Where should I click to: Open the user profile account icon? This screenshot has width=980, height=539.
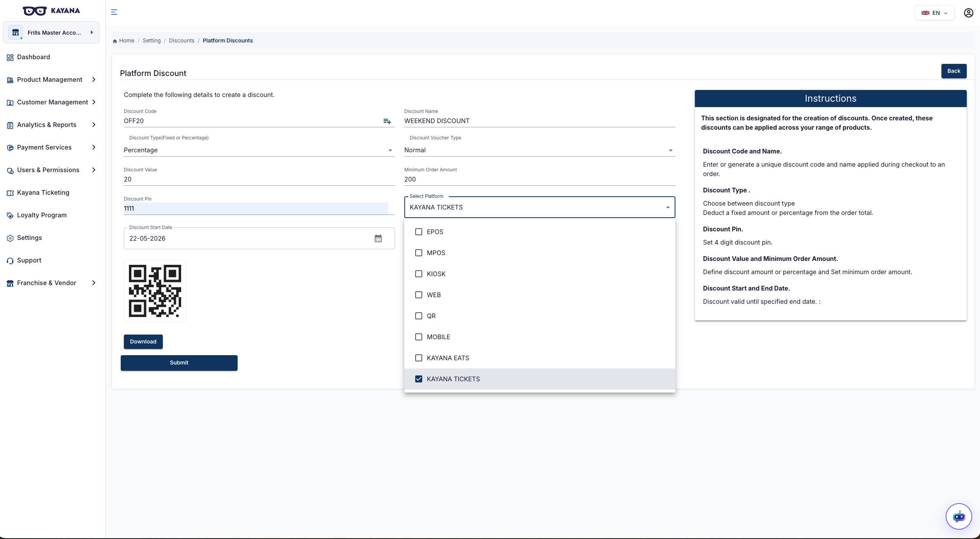tap(968, 13)
